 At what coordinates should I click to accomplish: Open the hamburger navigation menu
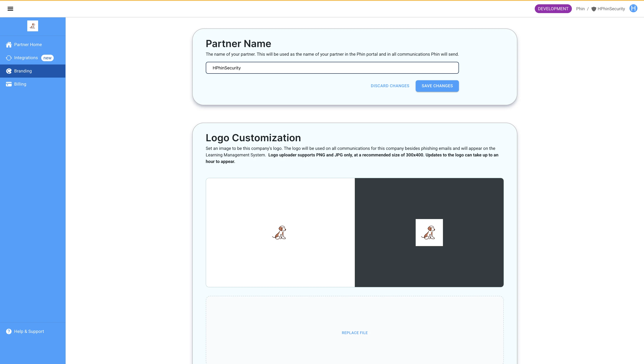(x=10, y=9)
